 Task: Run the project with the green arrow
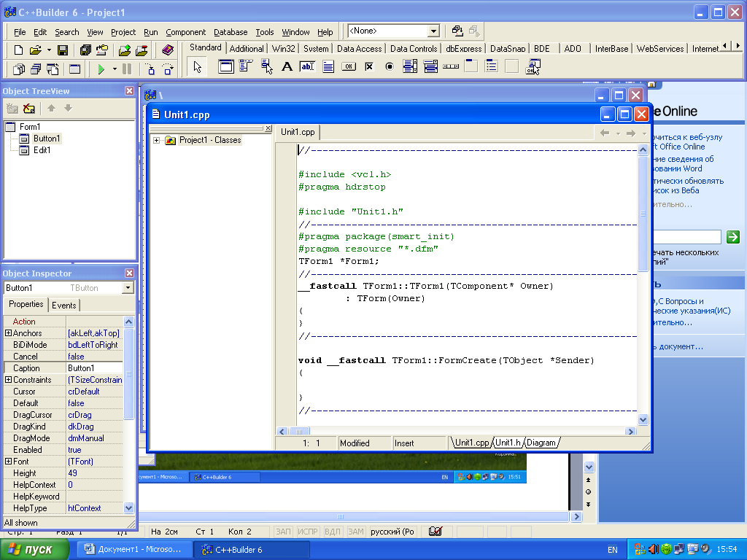pos(101,69)
